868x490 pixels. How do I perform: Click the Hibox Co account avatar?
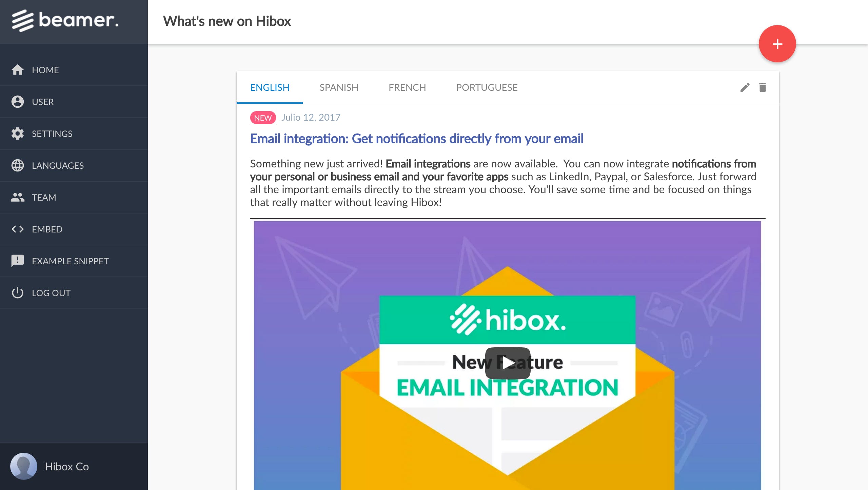click(24, 466)
